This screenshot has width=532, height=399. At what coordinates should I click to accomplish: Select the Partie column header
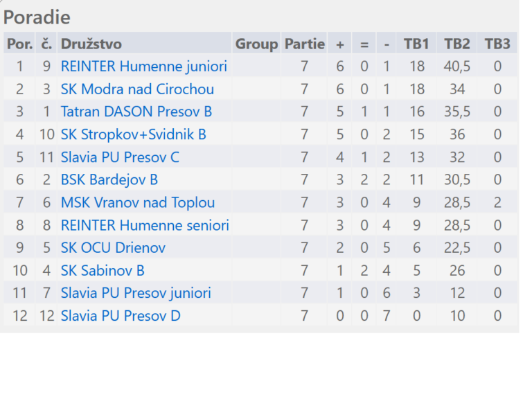coord(304,44)
